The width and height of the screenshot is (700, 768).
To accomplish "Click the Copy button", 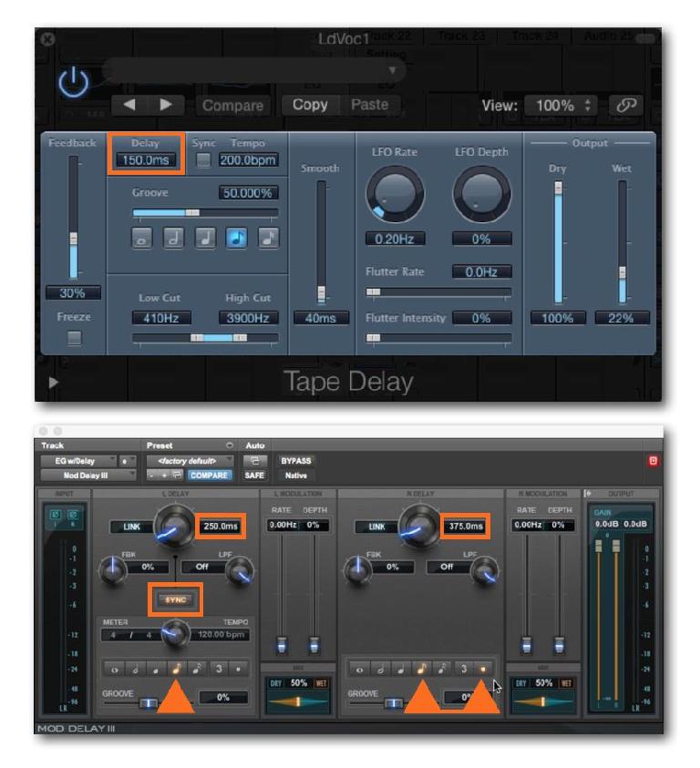I will (x=310, y=105).
